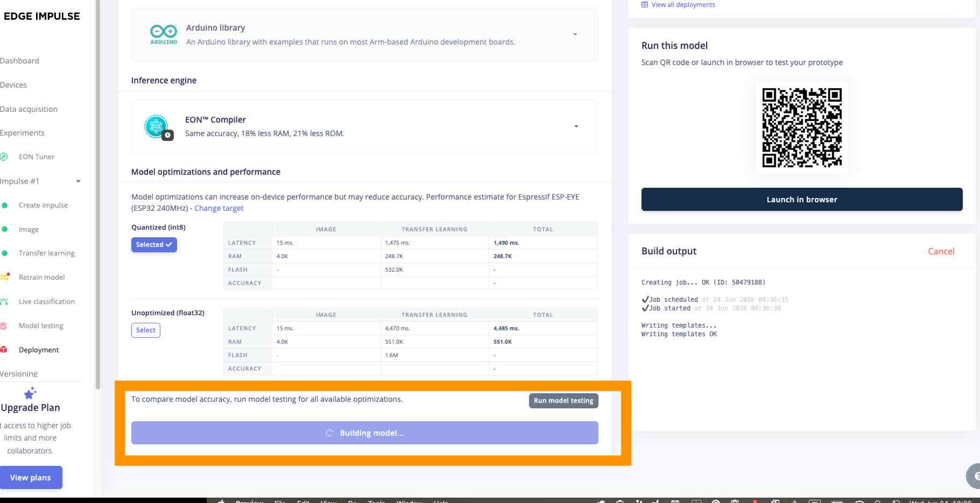Select the Unoptimized (float32) model
This screenshot has height=503, width=980.
pyautogui.click(x=146, y=330)
